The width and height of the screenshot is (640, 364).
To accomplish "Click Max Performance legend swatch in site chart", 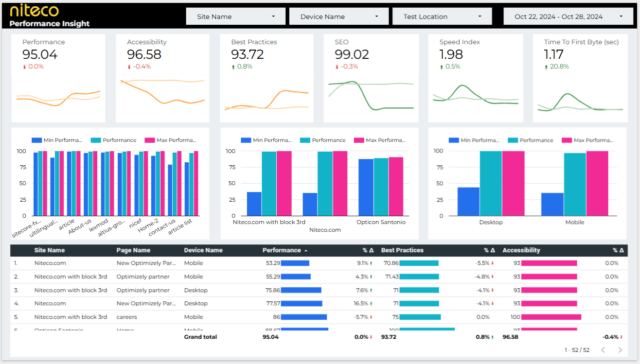I will pos(359,140).
